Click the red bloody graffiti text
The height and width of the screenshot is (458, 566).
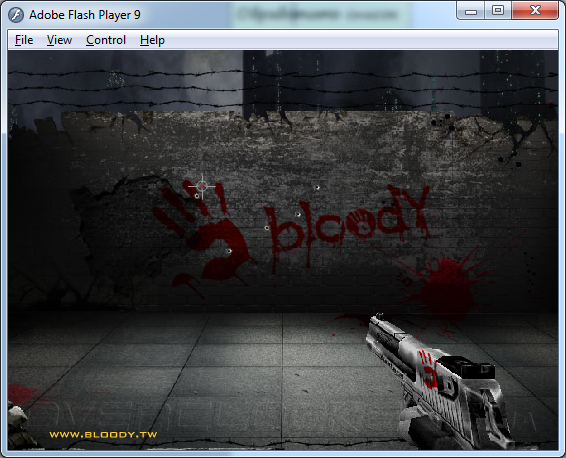[x=347, y=227]
